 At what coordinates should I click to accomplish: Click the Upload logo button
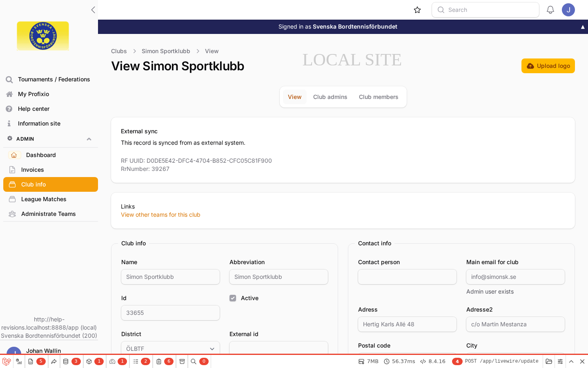click(x=548, y=66)
